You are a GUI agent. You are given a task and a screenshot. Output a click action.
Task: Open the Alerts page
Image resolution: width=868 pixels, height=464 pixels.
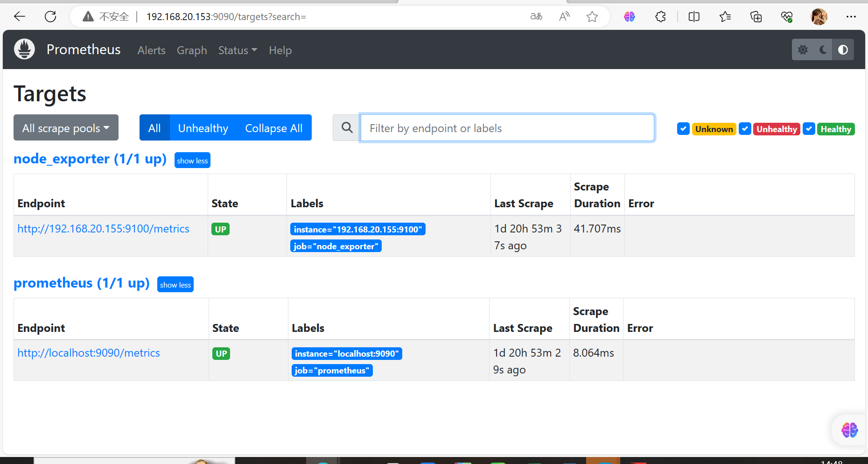152,50
